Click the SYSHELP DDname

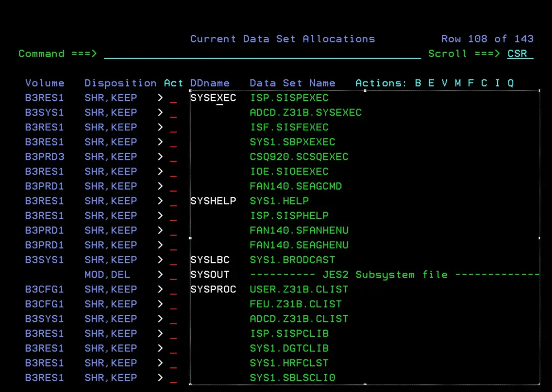(x=213, y=201)
